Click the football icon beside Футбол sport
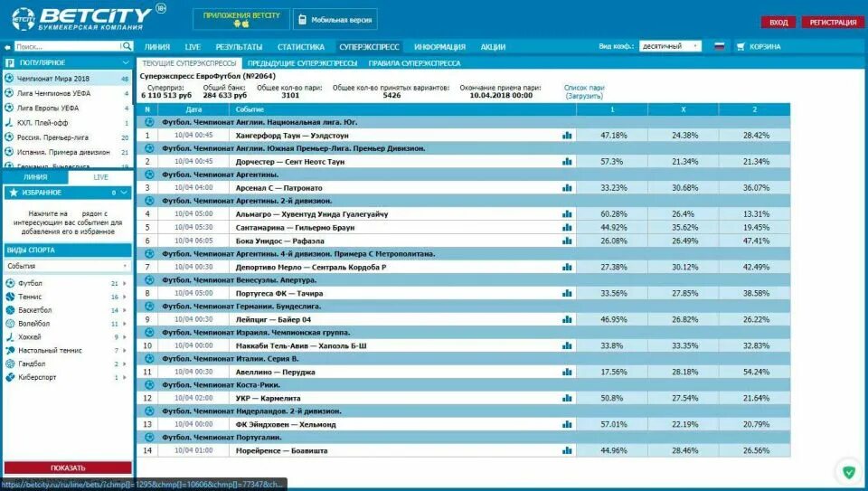 tap(9, 283)
